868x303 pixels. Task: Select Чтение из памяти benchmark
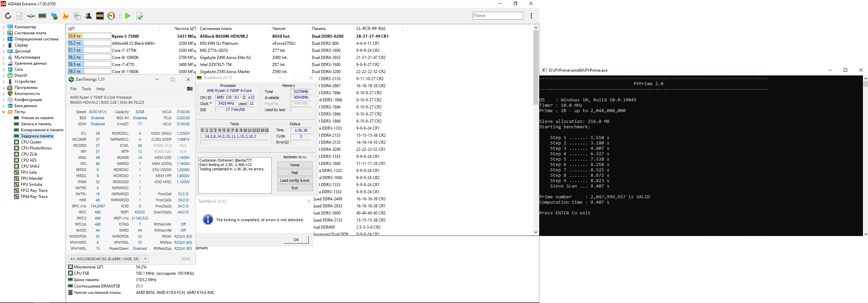(37, 118)
